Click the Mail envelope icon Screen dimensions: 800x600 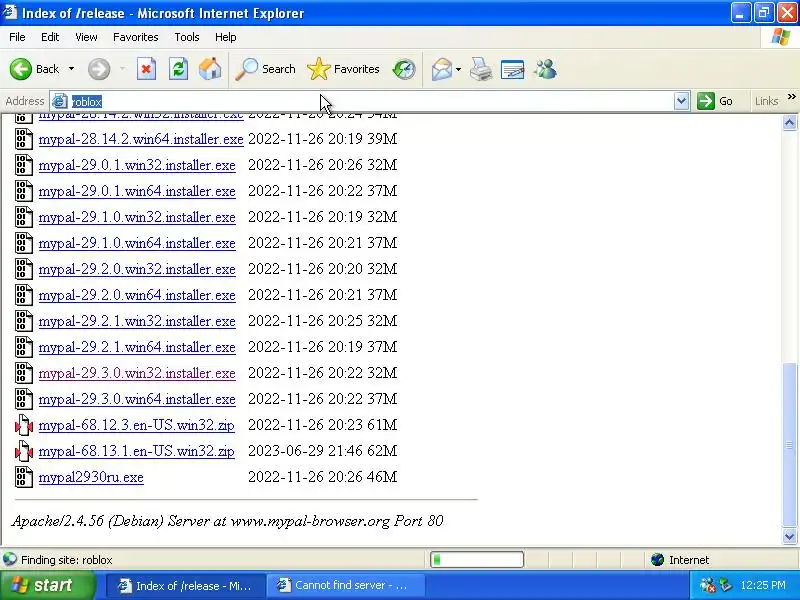(442, 69)
